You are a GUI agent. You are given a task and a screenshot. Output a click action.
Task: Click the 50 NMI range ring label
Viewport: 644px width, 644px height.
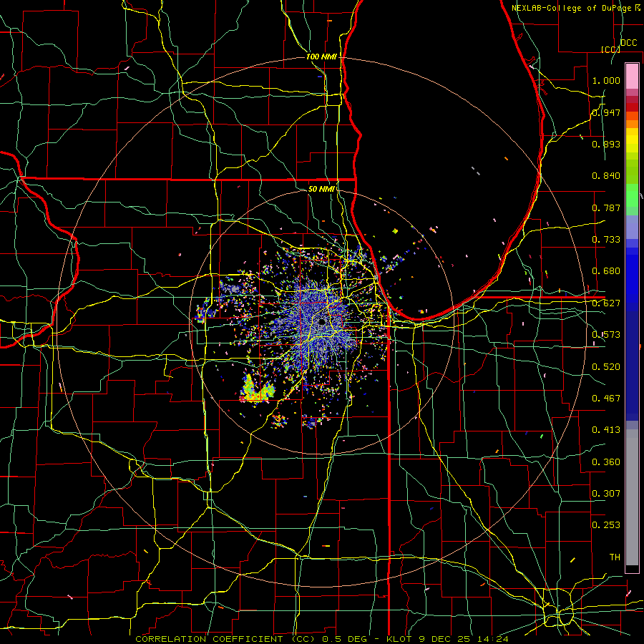coord(321,189)
